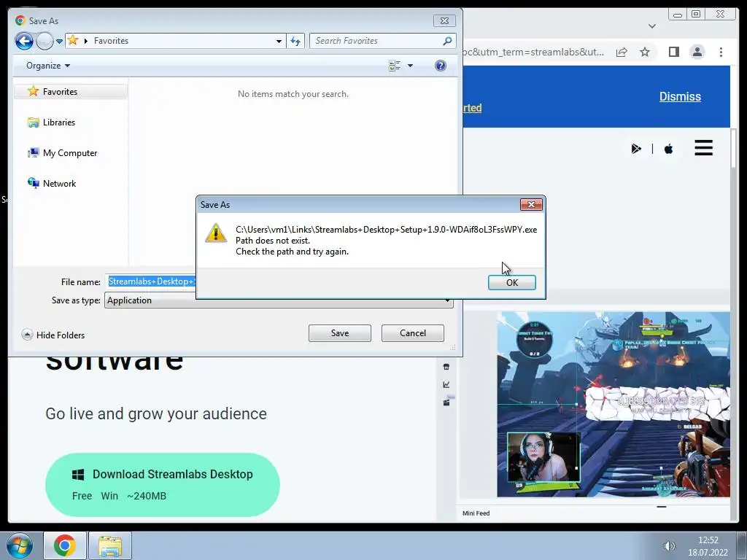The image size is (747, 560).
Task: Click the 'rted' link in blue banner
Action: pyautogui.click(x=473, y=108)
